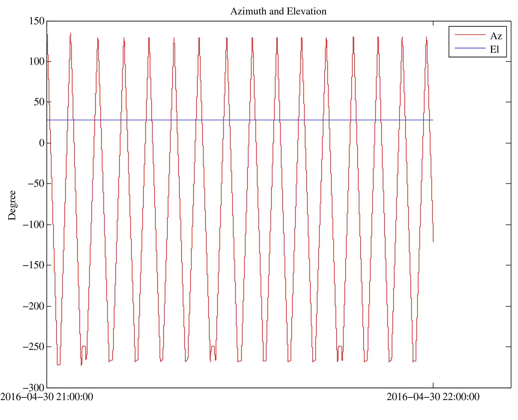
Task: Click the 100 y-axis tick label
Action: tap(37, 61)
